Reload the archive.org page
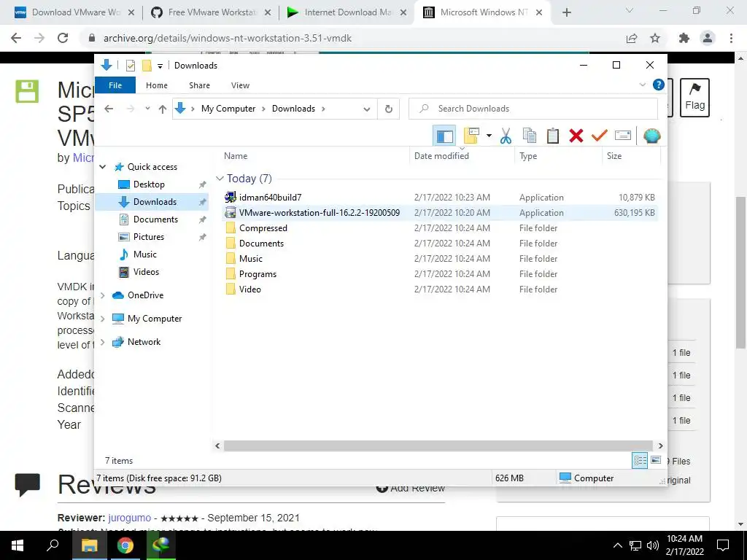The height and width of the screenshot is (560, 747). point(63,38)
